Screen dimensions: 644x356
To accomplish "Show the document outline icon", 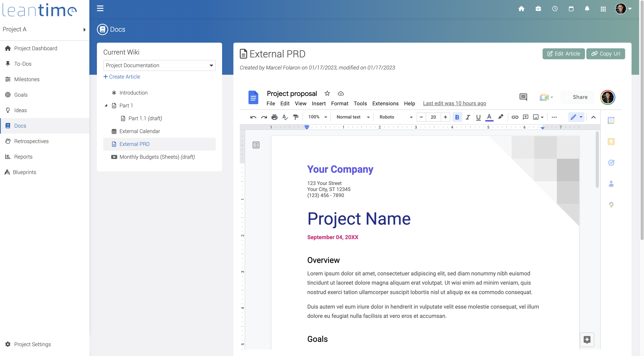I will (x=256, y=145).
